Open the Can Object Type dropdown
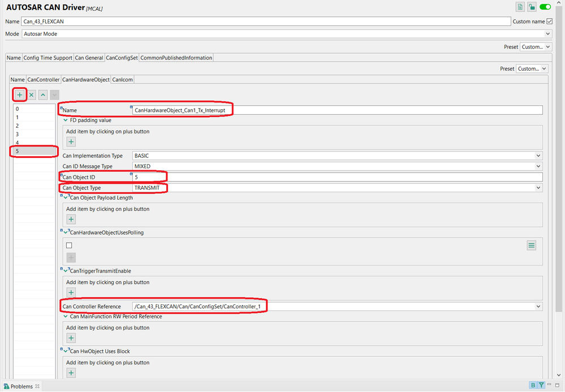 coord(538,188)
